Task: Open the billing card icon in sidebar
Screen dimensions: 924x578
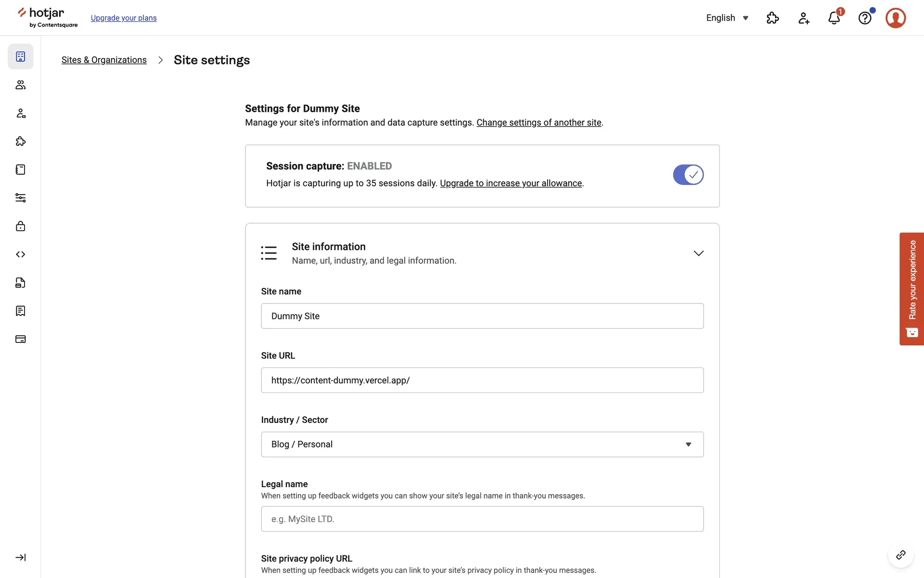Action: 20,339
